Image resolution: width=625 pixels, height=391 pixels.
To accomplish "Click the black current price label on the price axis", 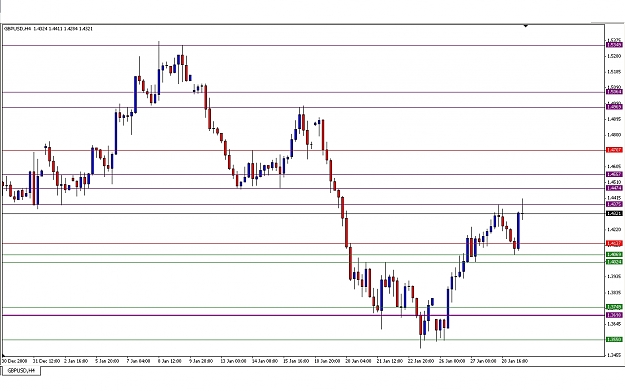I will click(x=614, y=214).
